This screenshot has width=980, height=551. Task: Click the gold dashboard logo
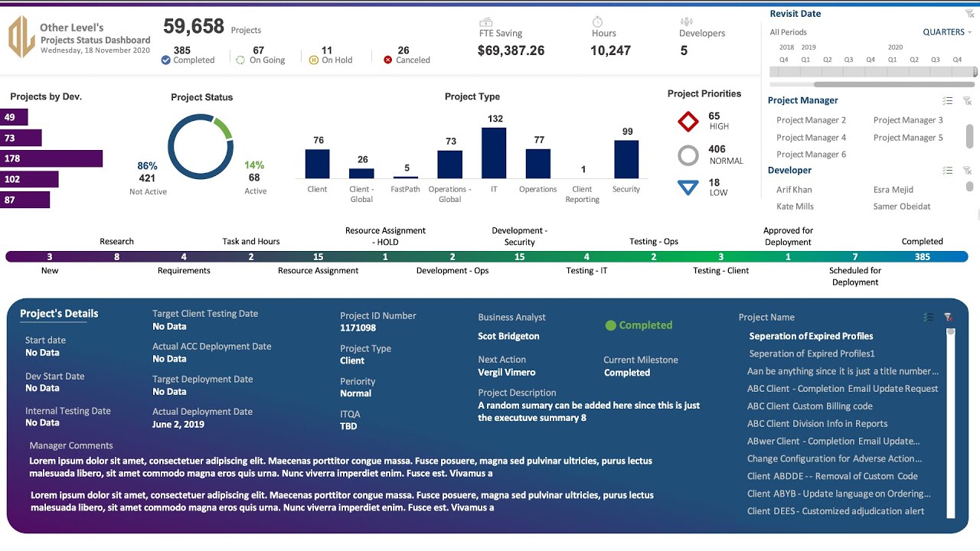(21, 37)
